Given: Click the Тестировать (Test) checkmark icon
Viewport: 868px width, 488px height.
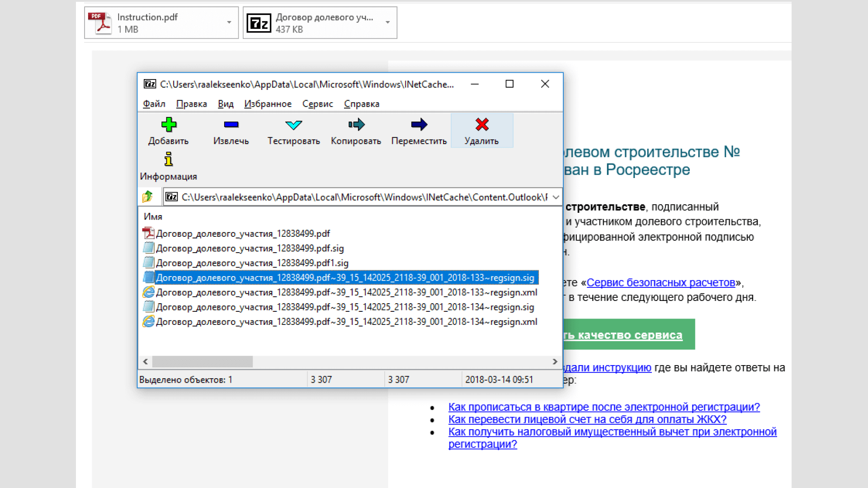Looking at the screenshot, I should point(293,124).
